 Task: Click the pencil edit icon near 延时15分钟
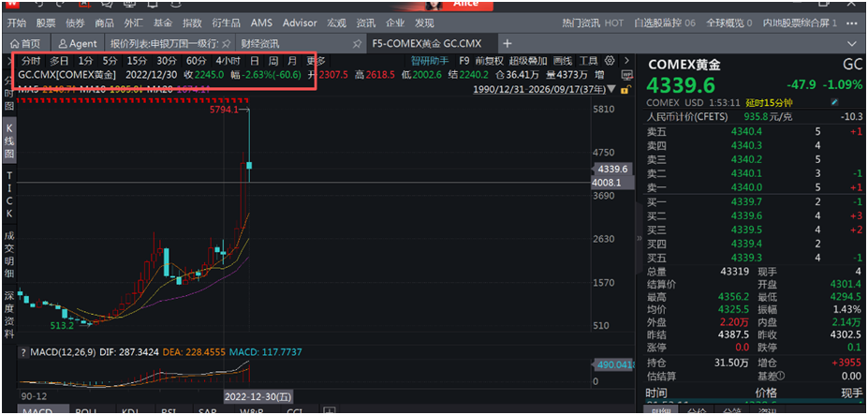835,102
